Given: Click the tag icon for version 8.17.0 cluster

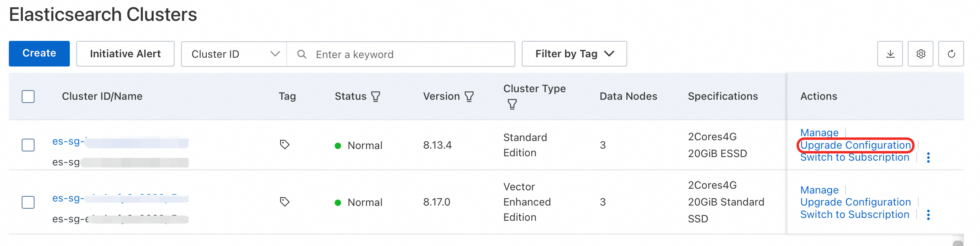Looking at the screenshot, I should (285, 202).
